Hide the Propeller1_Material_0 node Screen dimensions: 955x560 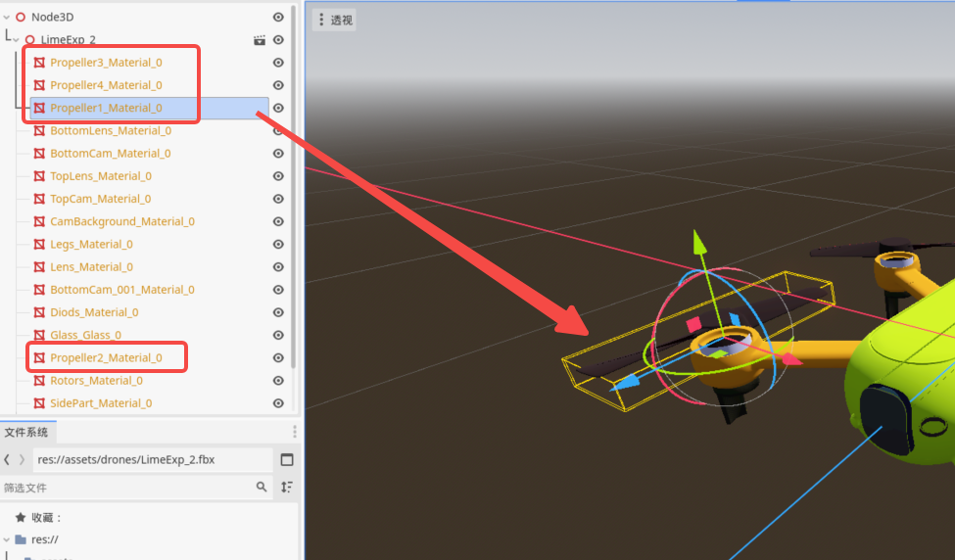pyautogui.click(x=278, y=108)
